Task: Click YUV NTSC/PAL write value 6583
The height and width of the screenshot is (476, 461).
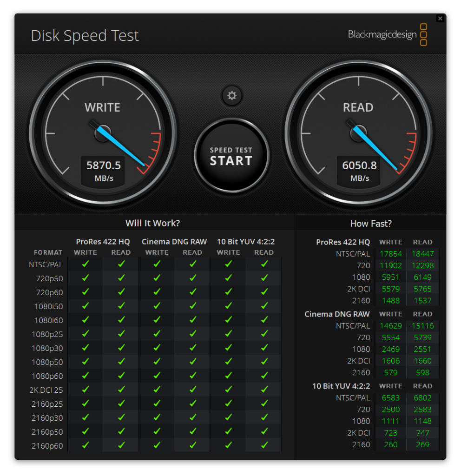Action: [x=390, y=398]
